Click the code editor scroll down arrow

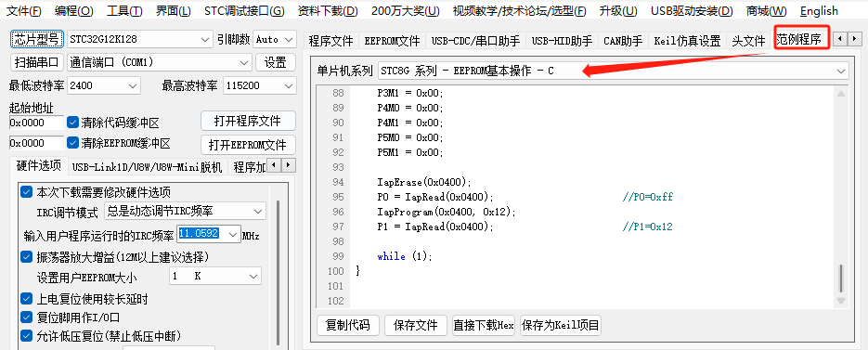click(x=841, y=301)
